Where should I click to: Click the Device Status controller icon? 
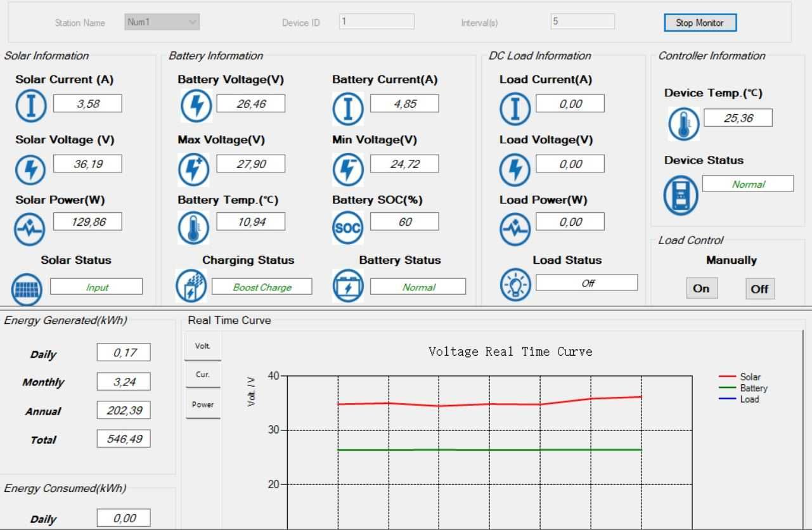pos(681,195)
